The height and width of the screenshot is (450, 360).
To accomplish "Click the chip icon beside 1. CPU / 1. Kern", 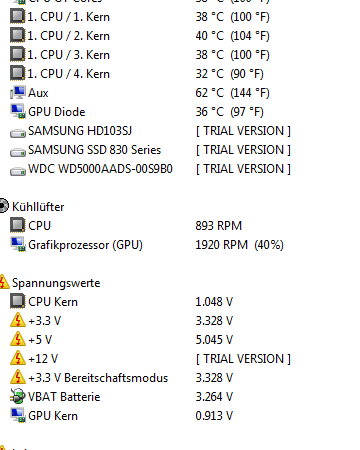I will [x=18, y=16].
